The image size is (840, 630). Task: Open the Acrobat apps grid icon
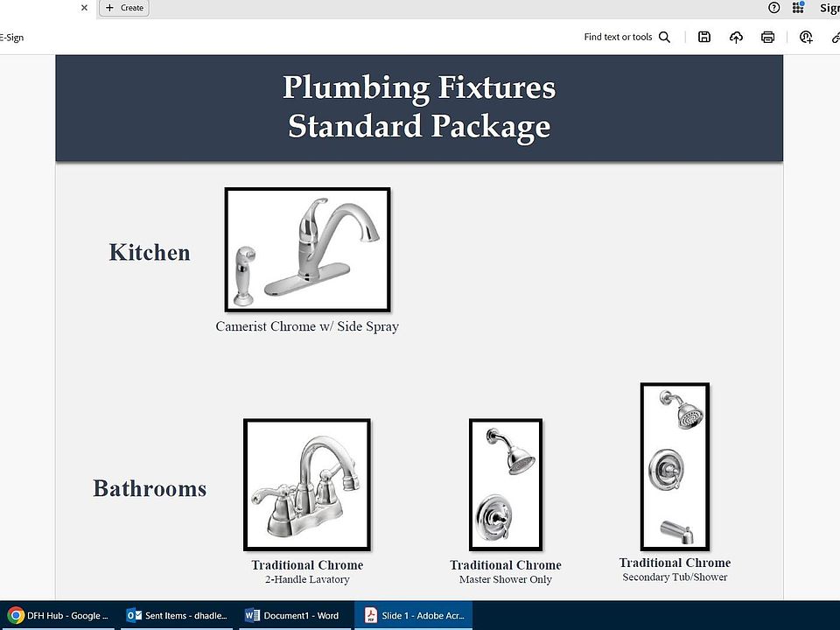pyautogui.click(x=798, y=8)
